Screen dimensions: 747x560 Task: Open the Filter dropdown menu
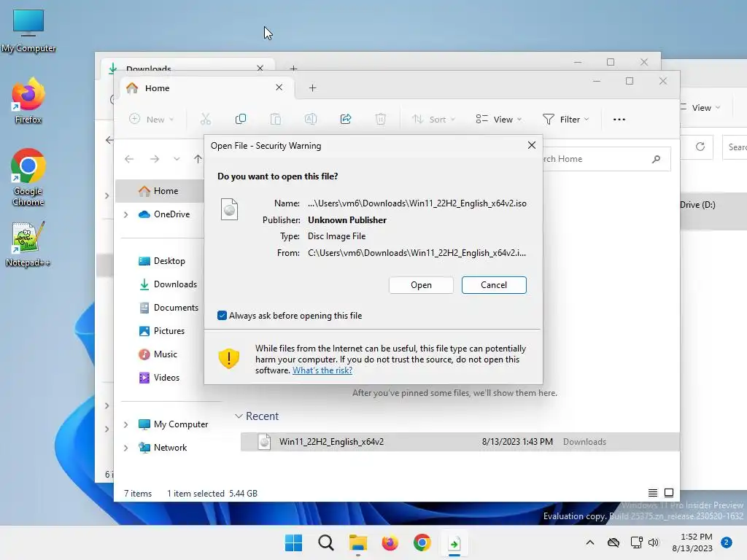pos(566,119)
